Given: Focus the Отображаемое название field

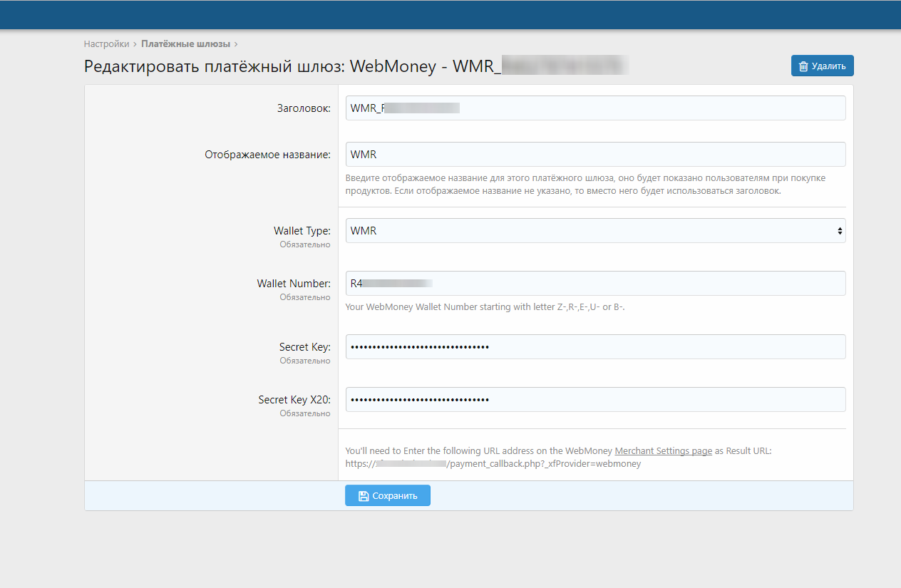Looking at the screenshot, I should (x=595, y=155).
